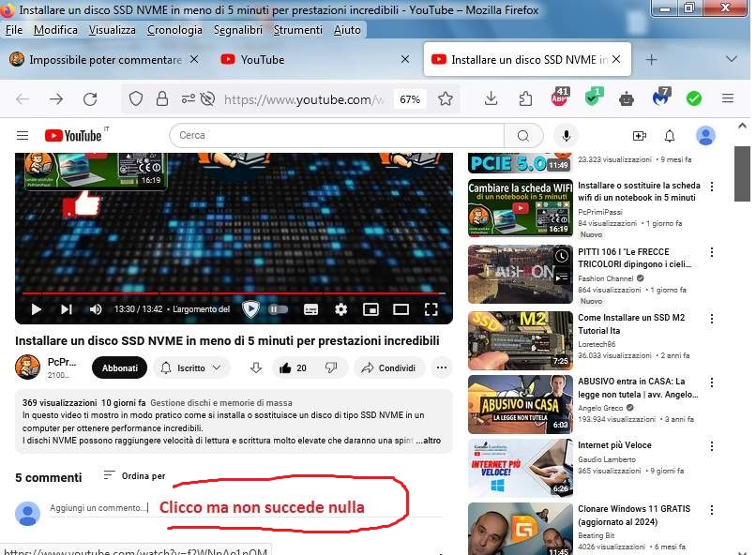The width and height of the screenshot is (756, 555).
Task: Open the more actions three-dot button under the video
Action: (441, 368)
